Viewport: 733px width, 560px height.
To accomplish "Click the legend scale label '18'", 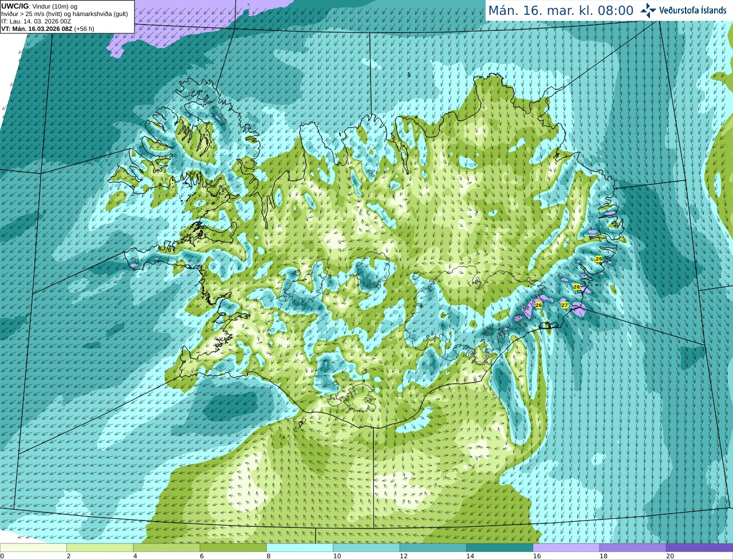I will pos(604,556).
